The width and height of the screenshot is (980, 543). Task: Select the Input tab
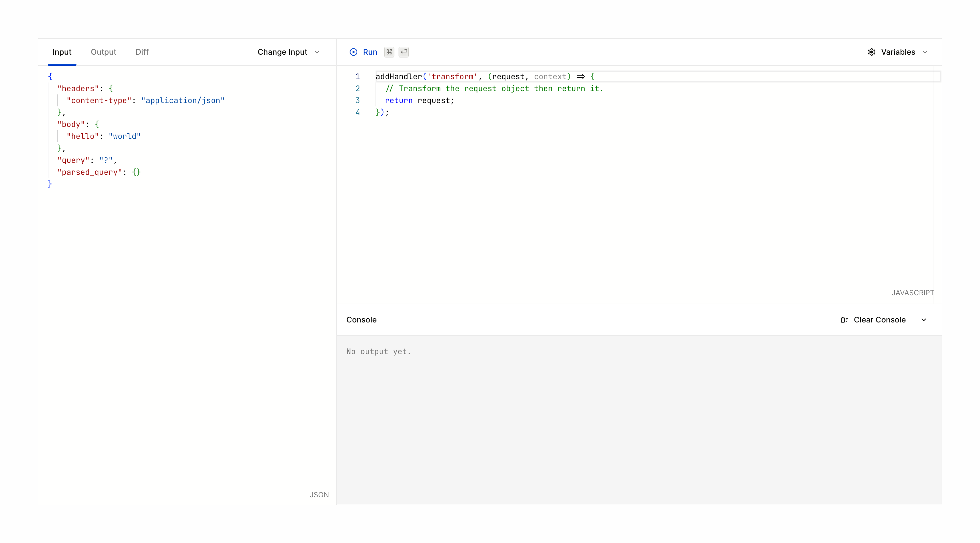[62, 52]
